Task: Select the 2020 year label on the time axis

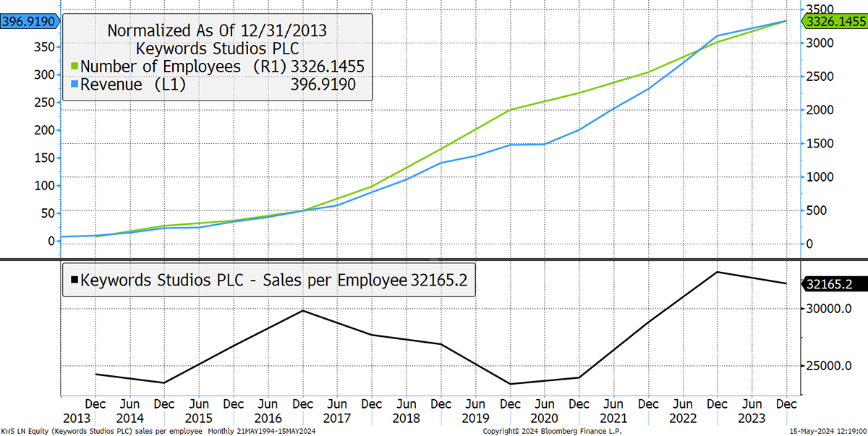Action: click(x=544, y=418)
